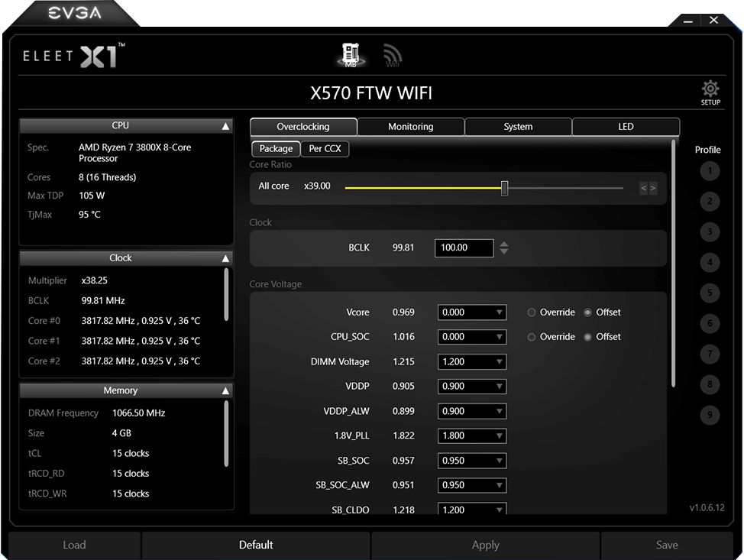Select Override for CPU_SOC
The width and height of the screenshot is (744, 560).
pos(532,337)
